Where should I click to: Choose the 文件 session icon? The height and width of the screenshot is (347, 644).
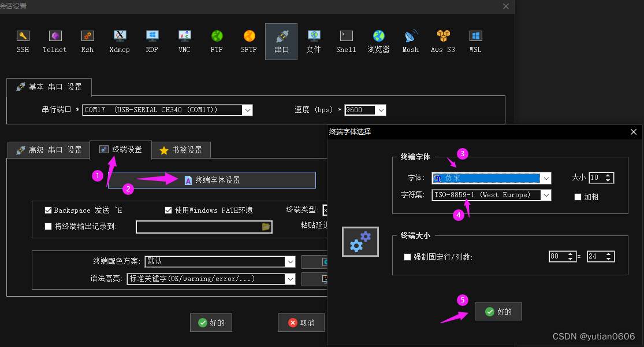pyautogui.click(x=314, y=42)
